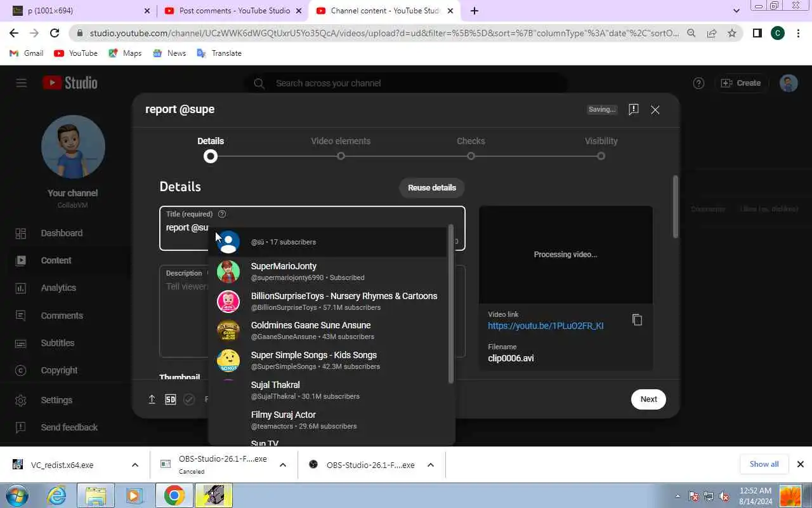Click the zoom magnifier icon in address bar

coord(691,33)
